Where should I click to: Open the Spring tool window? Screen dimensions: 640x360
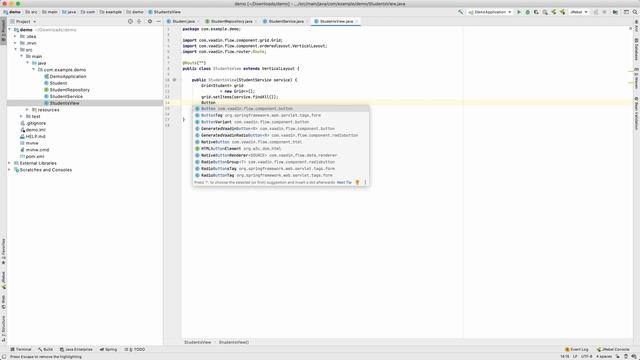108,349
